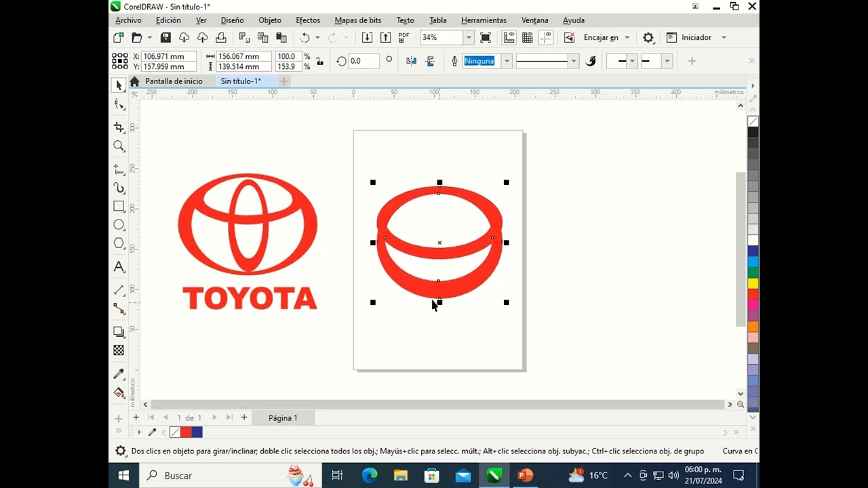Screen dimensions: 868x488
Task: Click the Windows Start button
Action: pyautogui.click(x=123, y=476)
